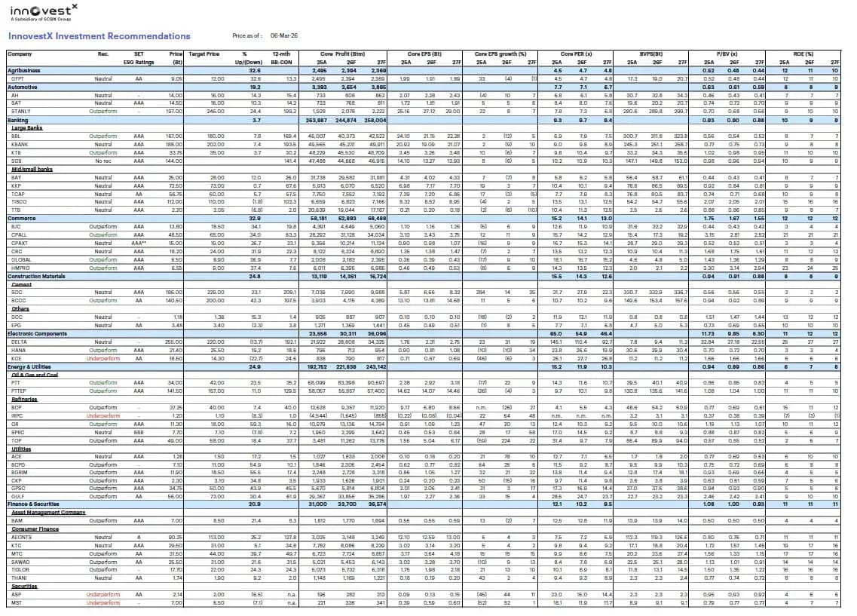Click the HMPRO company name
Screen dimensions: 857x616
(x=20, y=268)
